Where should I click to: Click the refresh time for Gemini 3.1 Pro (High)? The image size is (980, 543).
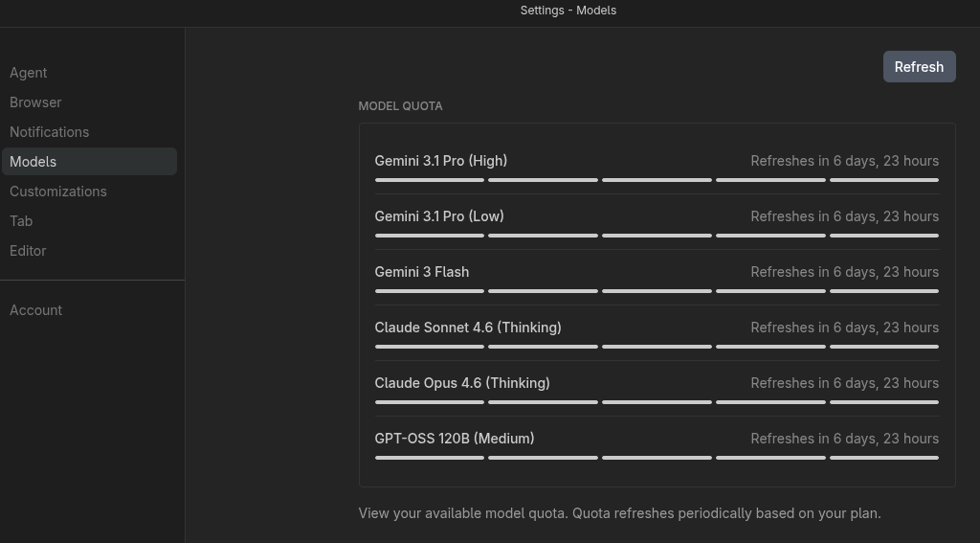[844, 161]
